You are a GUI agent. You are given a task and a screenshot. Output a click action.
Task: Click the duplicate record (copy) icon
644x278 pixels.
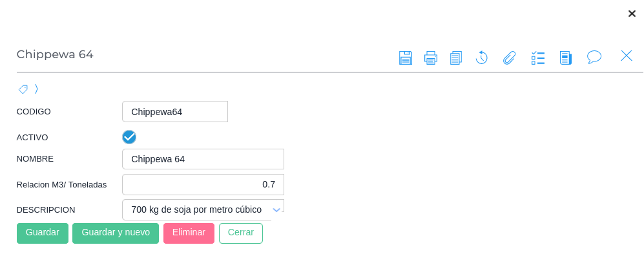point(456,58)
